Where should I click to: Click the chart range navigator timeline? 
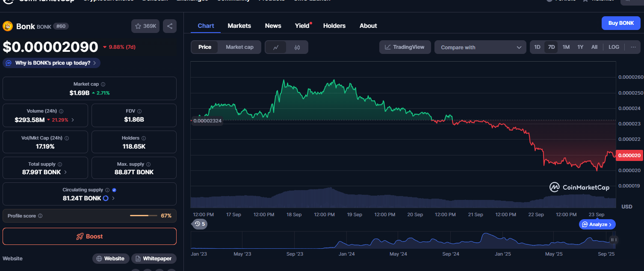click(403, 240)
